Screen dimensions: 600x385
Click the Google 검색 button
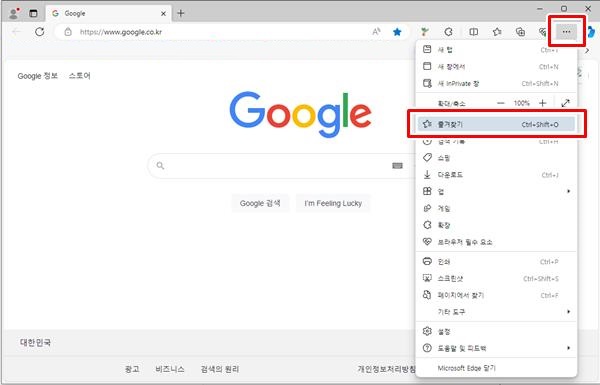pyautogui.click(x=260, y=203)
